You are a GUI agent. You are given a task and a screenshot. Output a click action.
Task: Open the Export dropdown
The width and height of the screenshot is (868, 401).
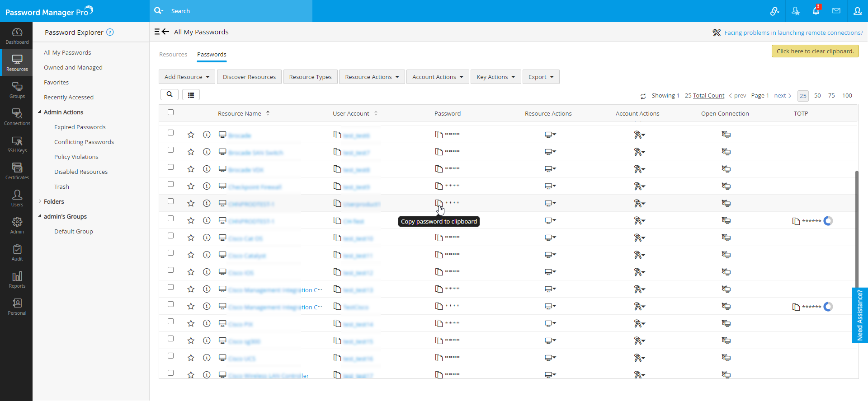[x=541, y=77]
